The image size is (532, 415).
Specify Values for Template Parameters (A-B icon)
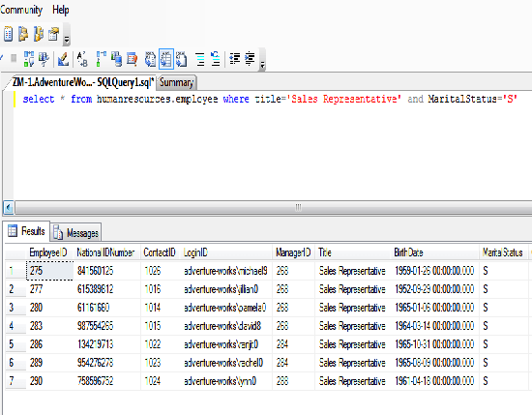point(82,59)
